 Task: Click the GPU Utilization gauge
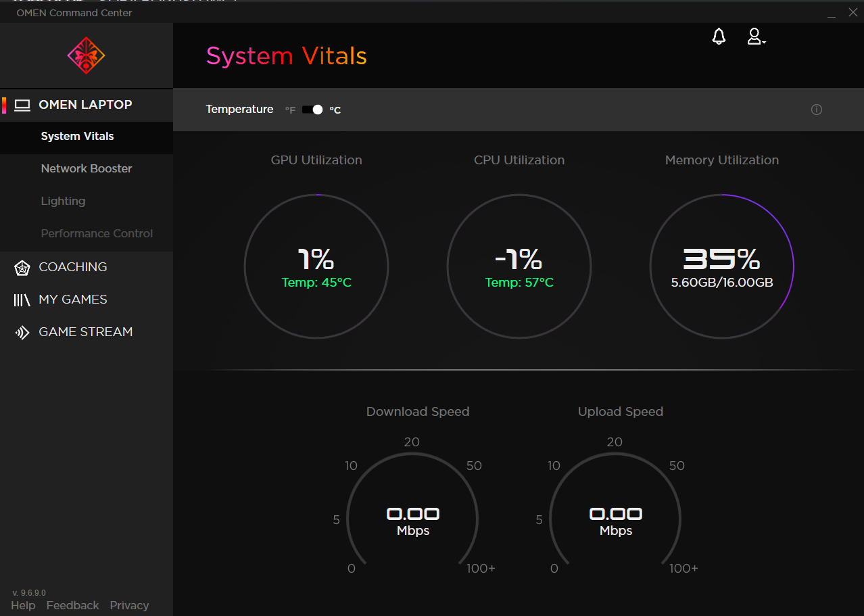pyautogui.click(x=316, y=266)
